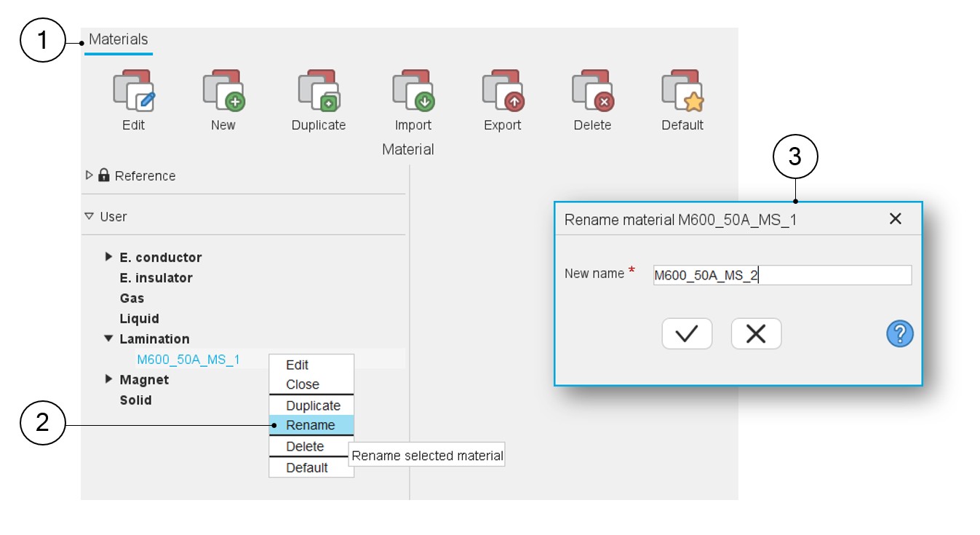Create a New material
This screenshot has height=535, width=980.
(x=223, y=91)
